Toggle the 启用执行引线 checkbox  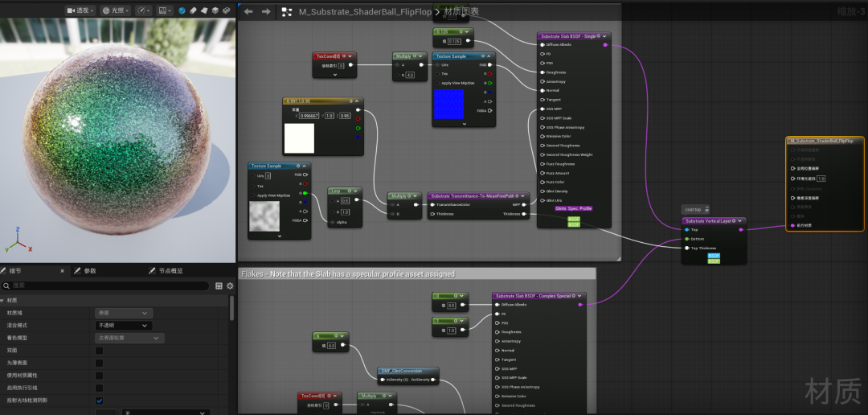pos(99,388)
